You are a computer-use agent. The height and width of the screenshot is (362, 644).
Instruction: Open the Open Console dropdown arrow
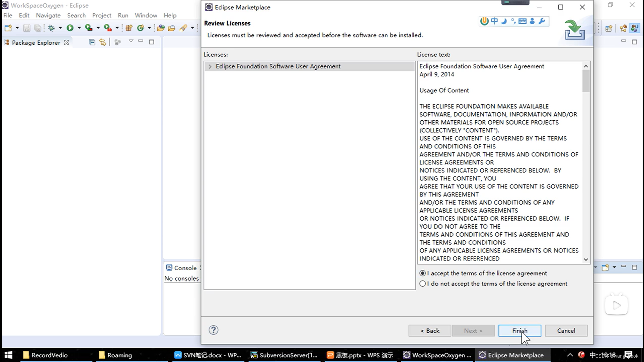point(614,267)
